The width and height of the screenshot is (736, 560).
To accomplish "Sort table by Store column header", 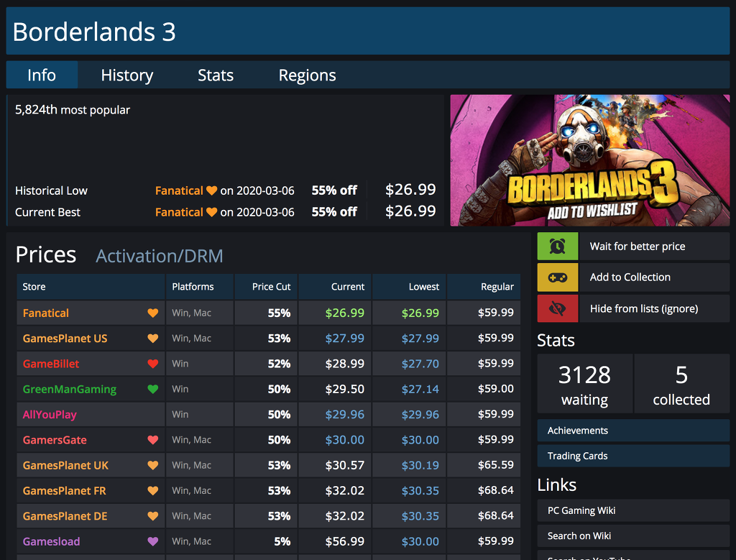I will click(91, 287).
